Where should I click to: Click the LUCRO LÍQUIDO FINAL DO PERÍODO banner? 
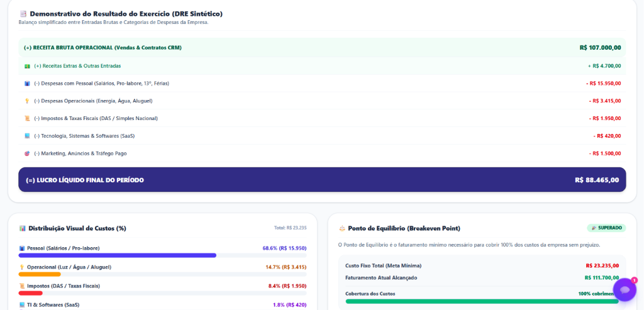[x=322, y=179]
